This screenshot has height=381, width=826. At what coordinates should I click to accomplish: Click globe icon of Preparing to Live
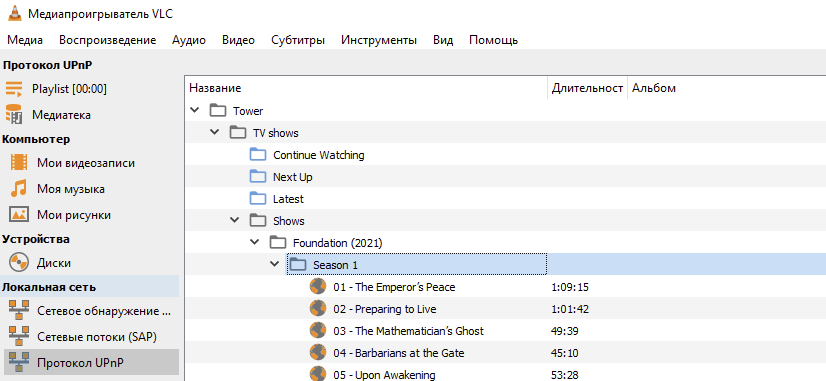tap(318, 309)
